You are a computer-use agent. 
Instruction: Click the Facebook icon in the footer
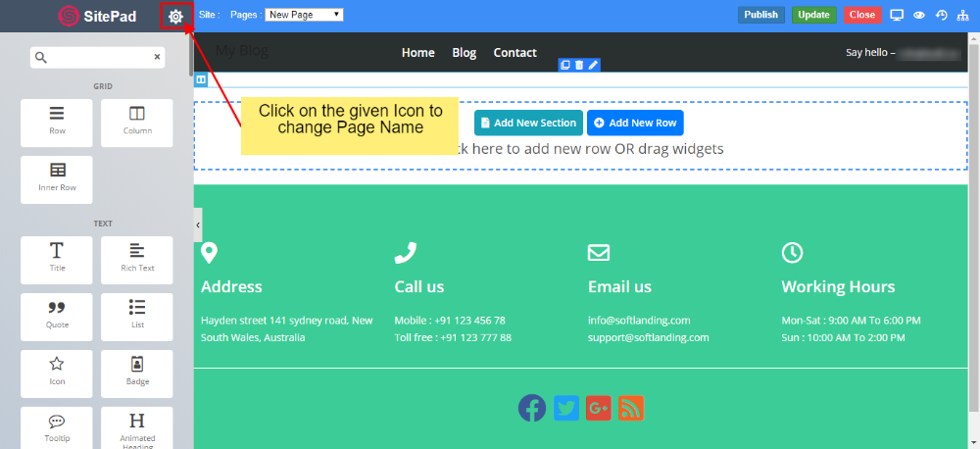pyautogui.click(x=532, y=408)
